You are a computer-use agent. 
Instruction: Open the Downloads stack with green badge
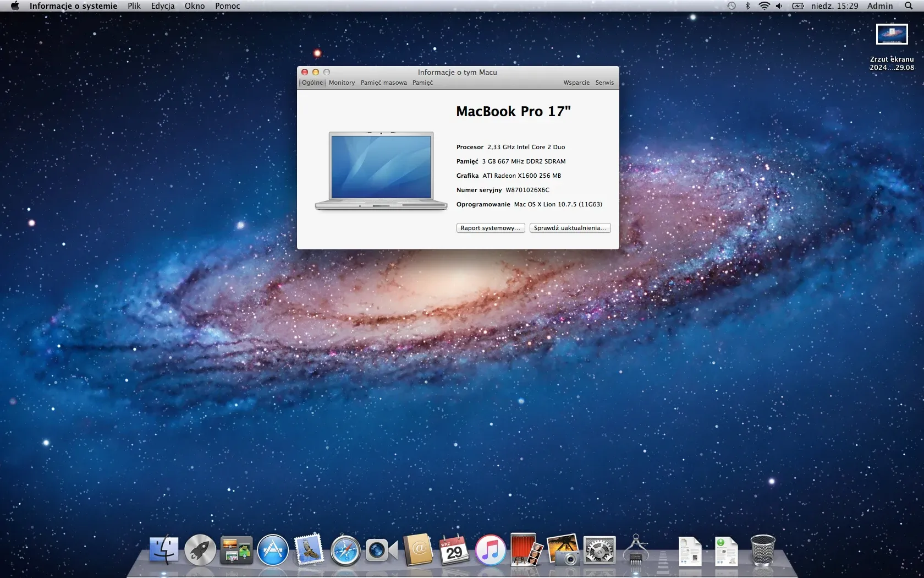[726, 551]
